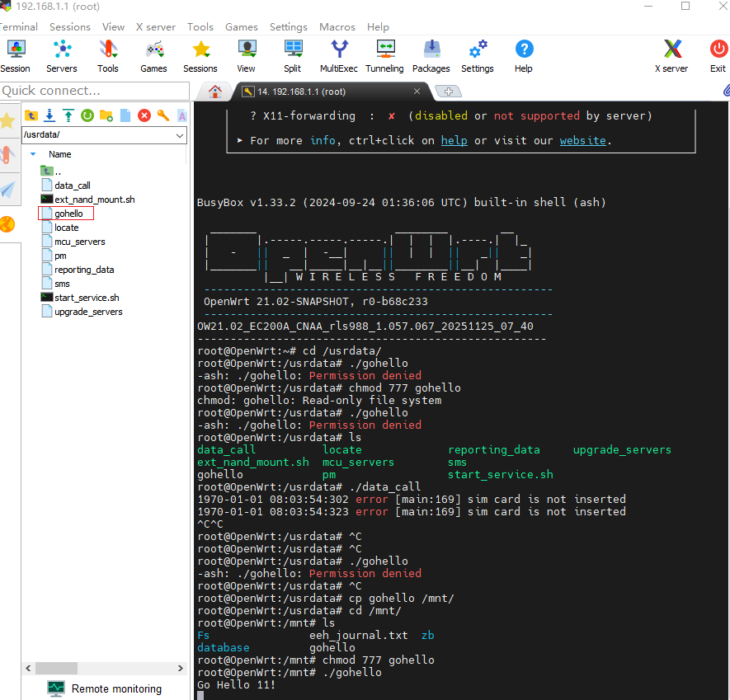Open a new tab with plus button
The image size is (730, 700).
pyautogui.click(x=449, y=92)
